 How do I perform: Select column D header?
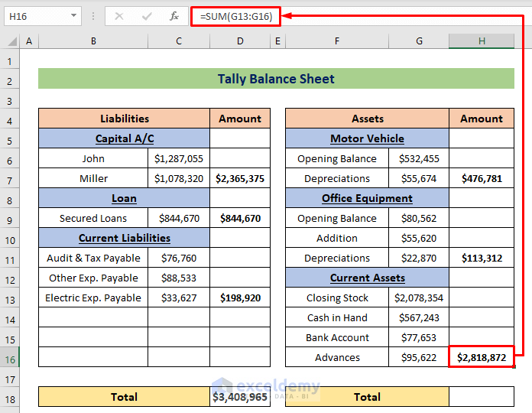pos(240,41)
